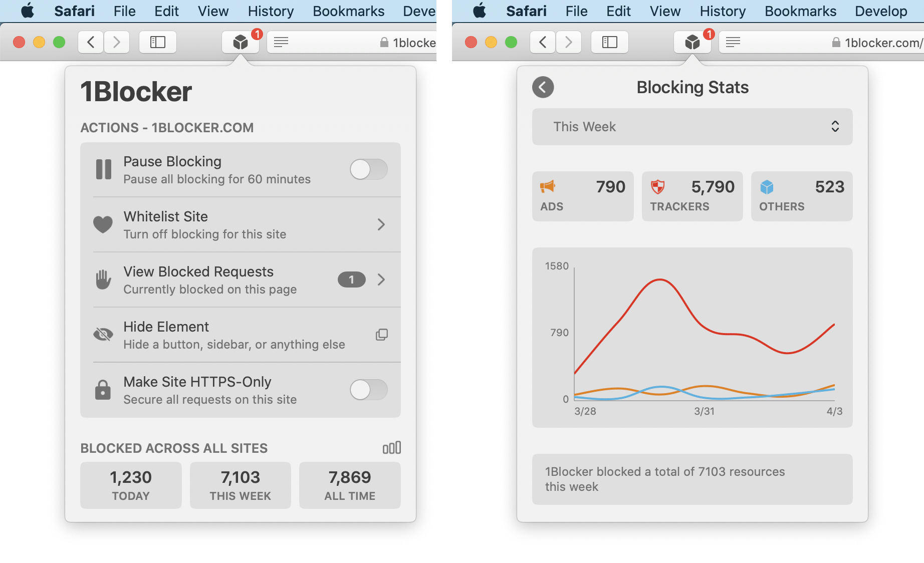Open the This Week period dropdown
This screenshot has height=563, width=924.
click(692, 127)
